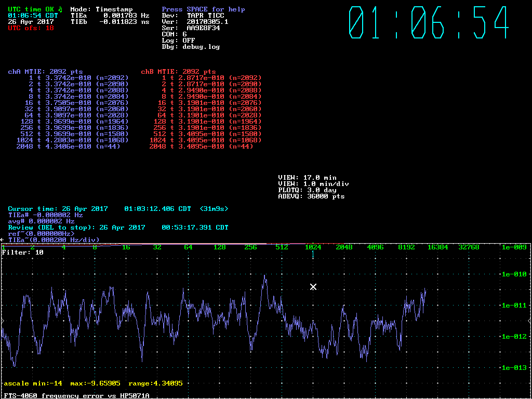Screen dimensions: 532x399
Task: Click the ADEVQ: 36000 pts setting
Action: coord(311,196)
